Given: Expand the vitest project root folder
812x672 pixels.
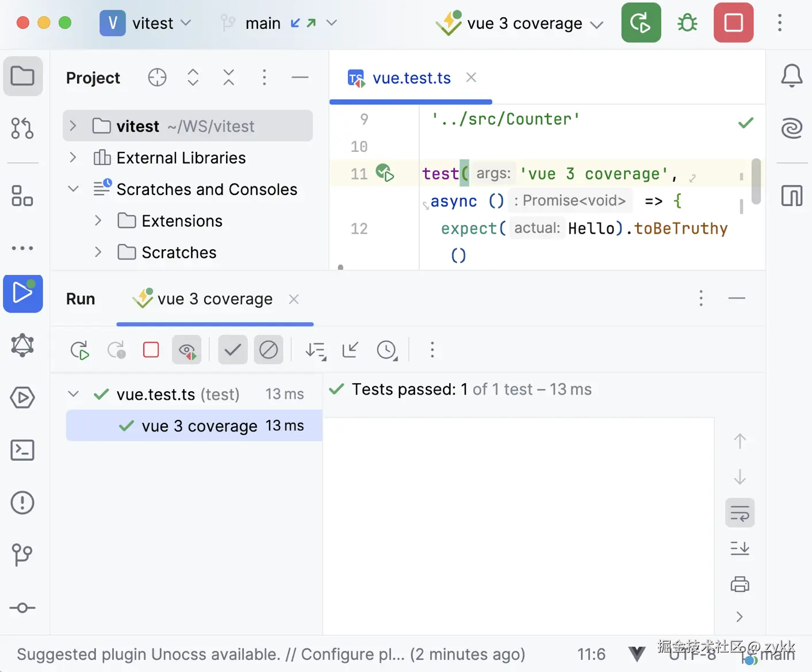Looking at the screenshot, I should point(73,126).
